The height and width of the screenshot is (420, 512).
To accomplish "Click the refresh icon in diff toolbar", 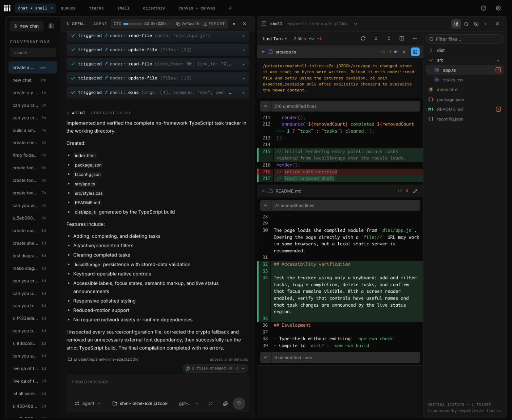I will click(x=363, y=38).
